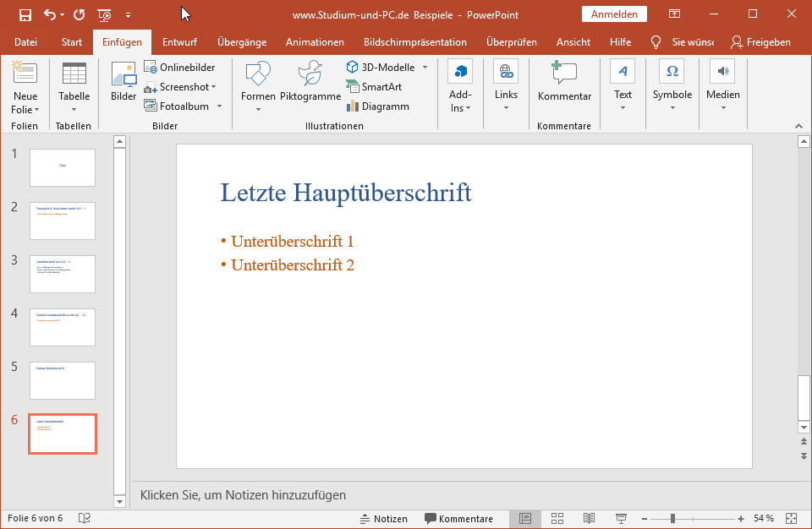The width and height of the screenshot is (812, 529).
Task: Insert Piktogramme icons
Action: 310,81
